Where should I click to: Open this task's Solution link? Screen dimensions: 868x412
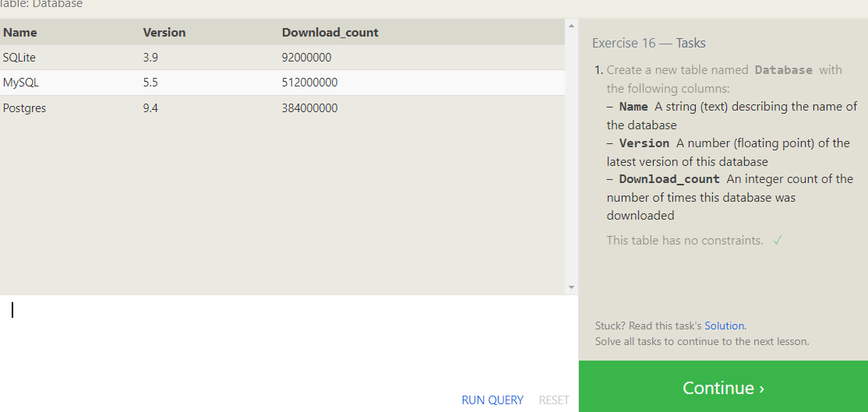724,326
